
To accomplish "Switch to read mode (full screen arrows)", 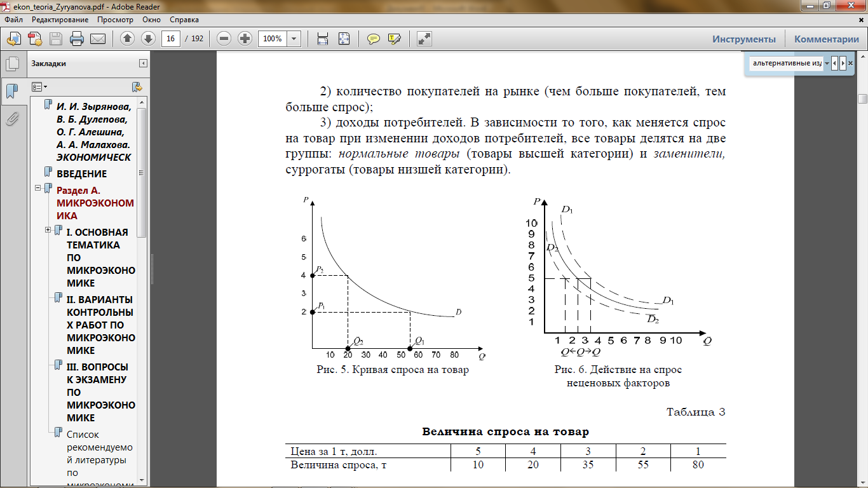I will pyautogui.click(x=424, y=39).
